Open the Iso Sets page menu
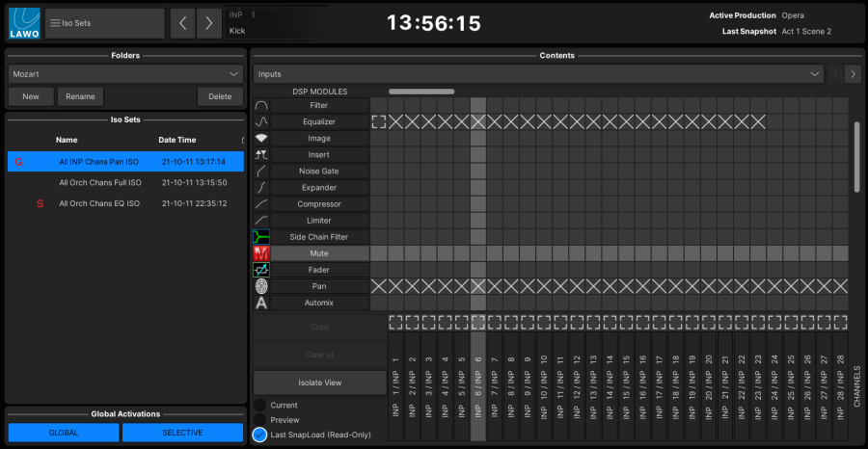The image size is (868, 449). coord(105,23)
